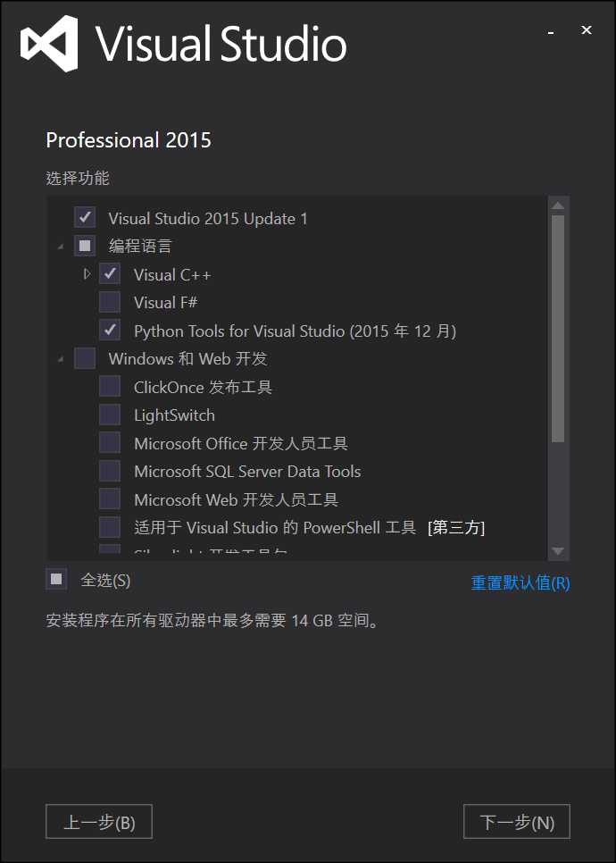Click the 编程语言 label text

tap(140, 246)
